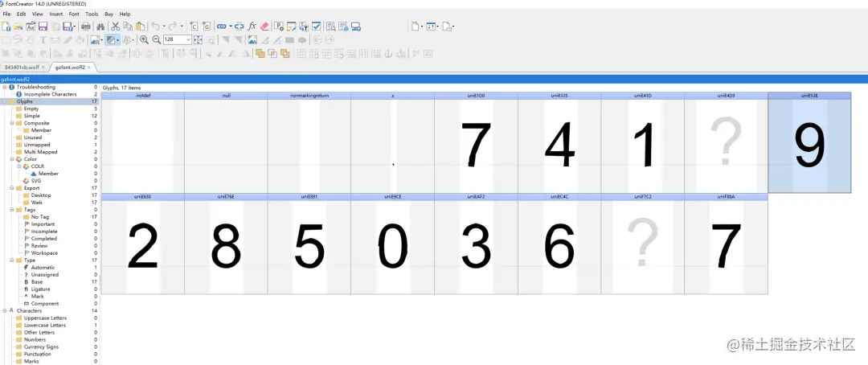Image resolution: width=868 pixels, height=365 pixels.
Task: Collapse the Troubleshooting tree node
Action: [5, 88]
